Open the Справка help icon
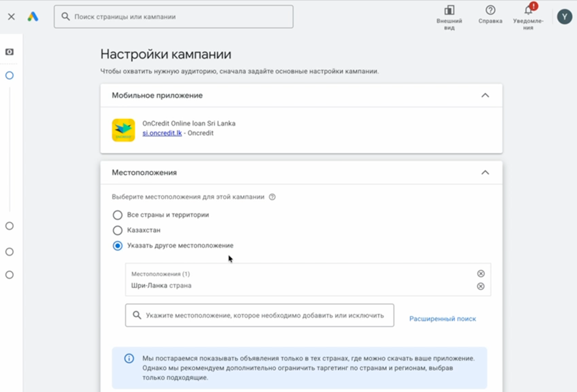Viewport: 577px width, 392px height. [490, 10]
